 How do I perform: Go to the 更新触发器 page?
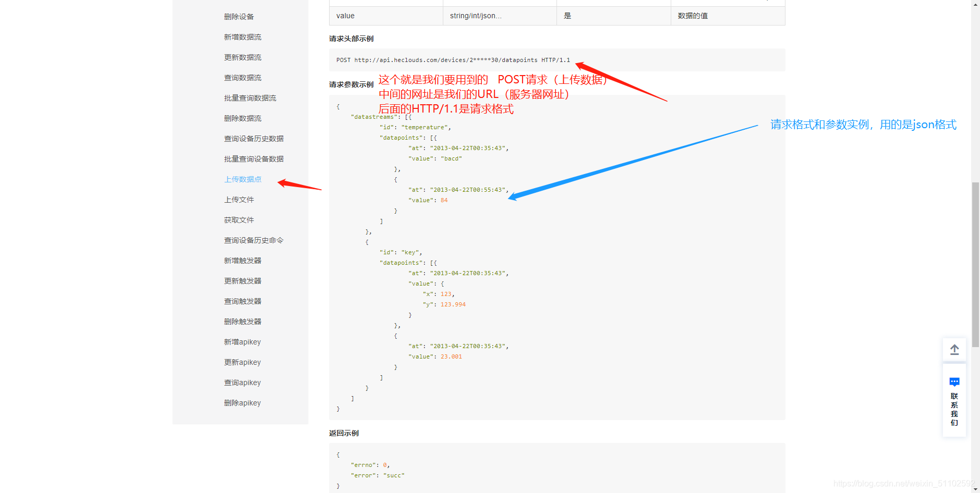(243, 281)
